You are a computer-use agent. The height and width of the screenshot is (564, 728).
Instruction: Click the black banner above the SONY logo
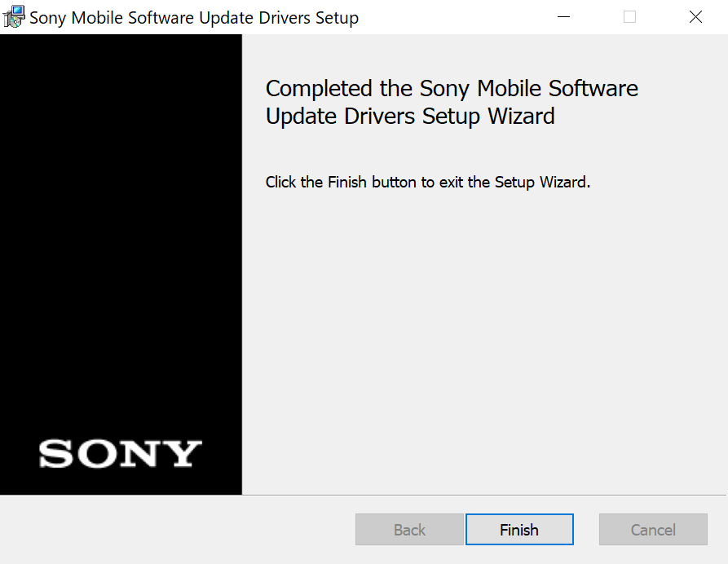(x=121, y=232)
